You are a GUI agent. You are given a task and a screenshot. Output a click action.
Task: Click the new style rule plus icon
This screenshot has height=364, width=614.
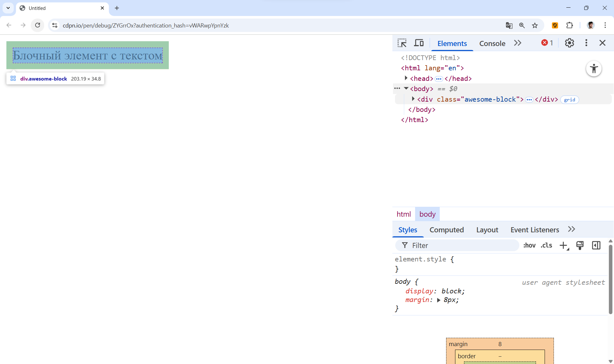563,245
